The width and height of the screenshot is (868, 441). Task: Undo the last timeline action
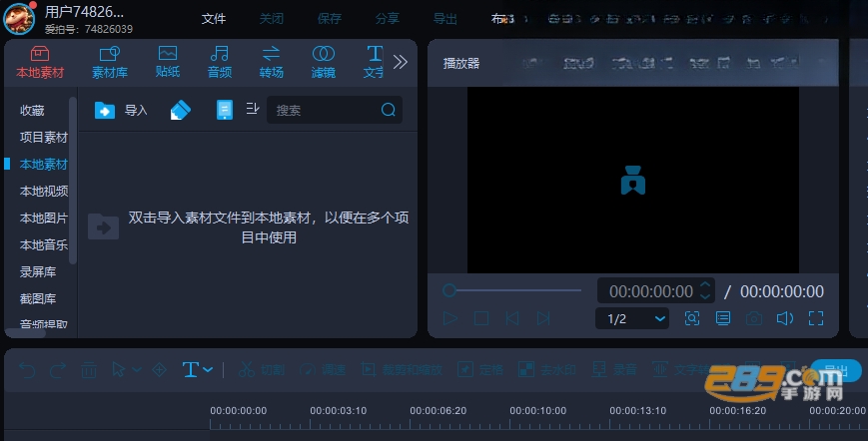(27, 370)
